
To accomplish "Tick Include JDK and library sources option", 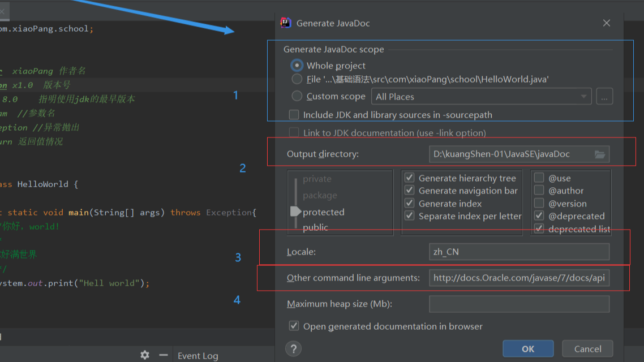I will tap(294, 115).
